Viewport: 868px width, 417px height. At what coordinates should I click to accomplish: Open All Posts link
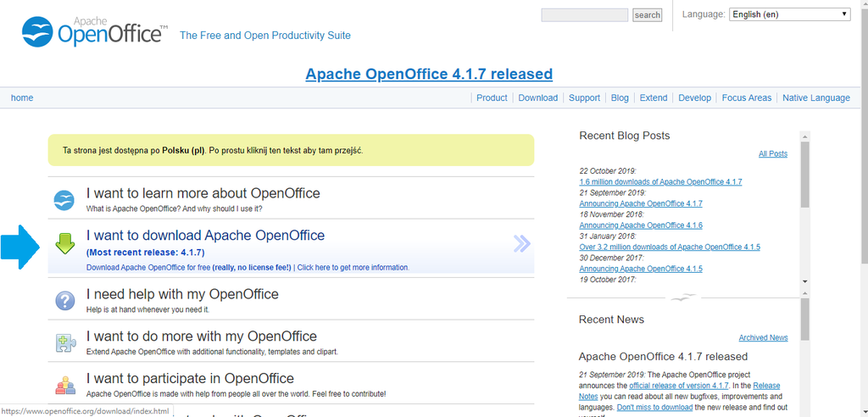(x=773, y=154)
